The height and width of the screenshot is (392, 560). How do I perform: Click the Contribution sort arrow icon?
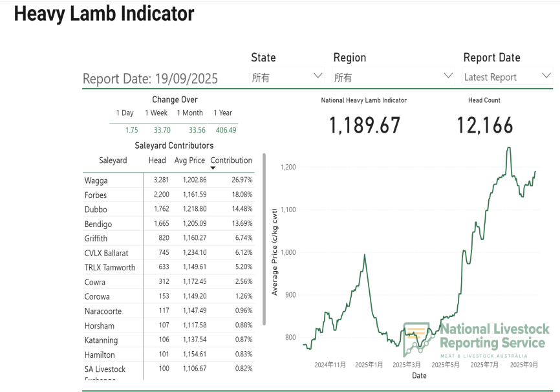(x=213, y=168)
